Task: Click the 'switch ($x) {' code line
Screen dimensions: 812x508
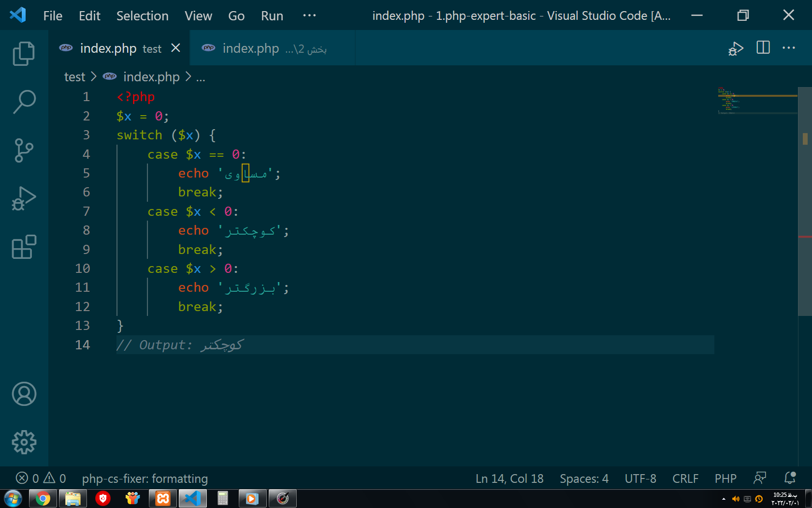Action: [x=166, y=135]
